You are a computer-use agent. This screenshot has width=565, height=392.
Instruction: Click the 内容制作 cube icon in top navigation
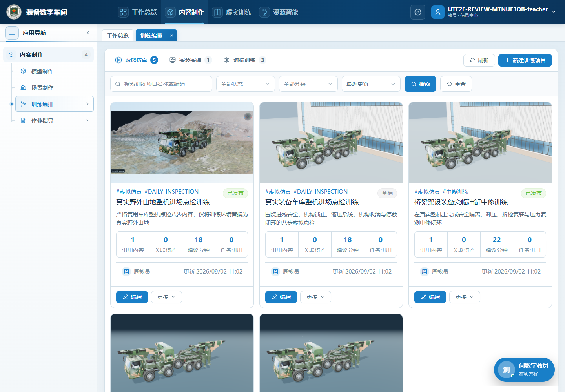click(170, 12)
